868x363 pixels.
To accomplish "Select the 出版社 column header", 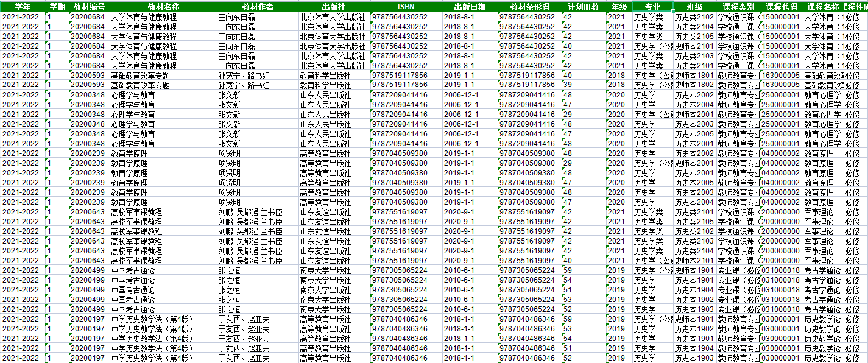I will (334, 7).
